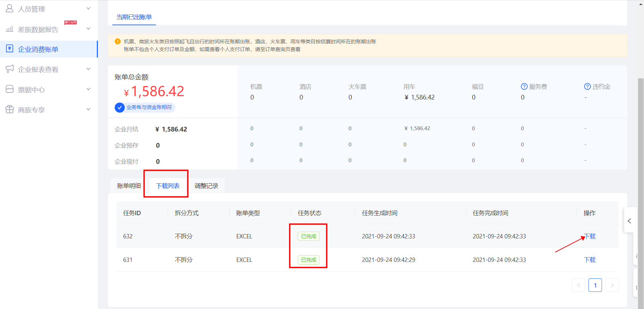644x309 pixels.
Task: Click the 企业预存 label
Action: point(126,145)
